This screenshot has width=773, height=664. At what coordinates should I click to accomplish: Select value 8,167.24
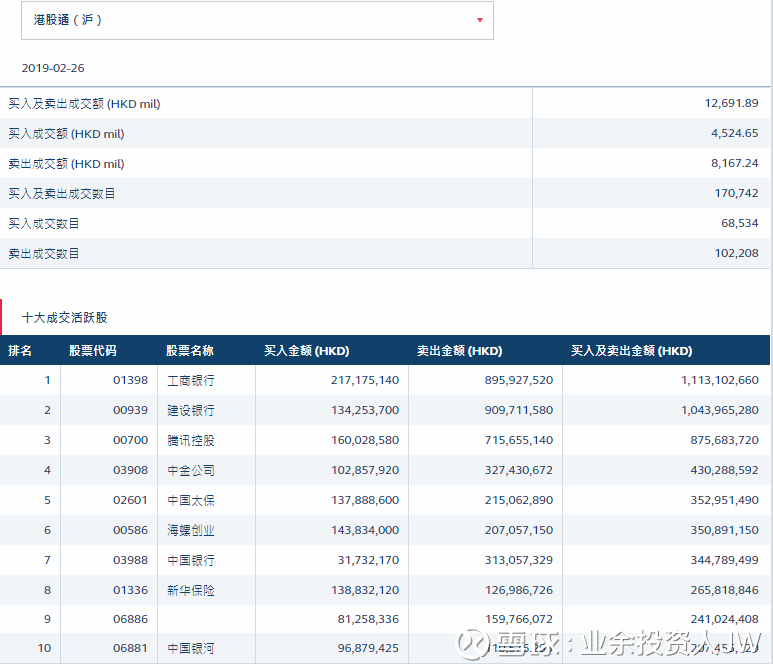click(735, 163)
